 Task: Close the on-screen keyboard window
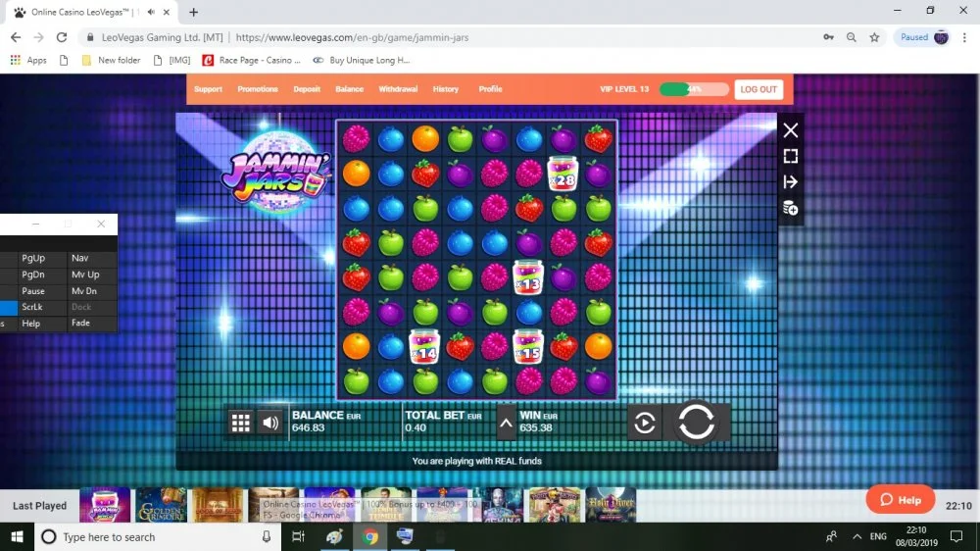click(101, 224)
